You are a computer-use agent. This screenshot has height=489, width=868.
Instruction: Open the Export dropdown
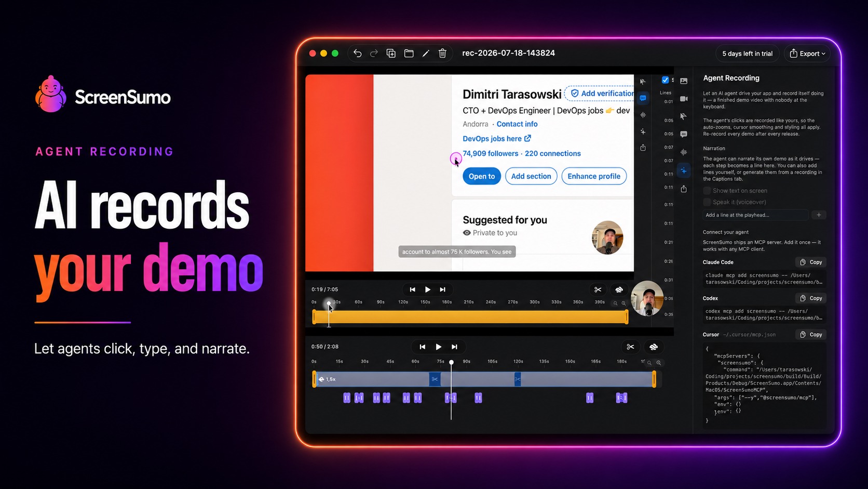tap(807, 54)
